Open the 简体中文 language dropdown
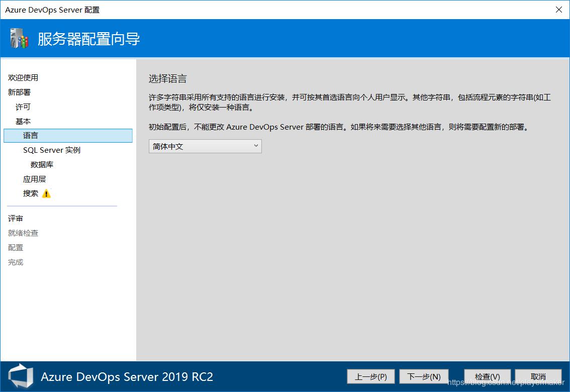This screenshot has height=392, width=570. 205,146
